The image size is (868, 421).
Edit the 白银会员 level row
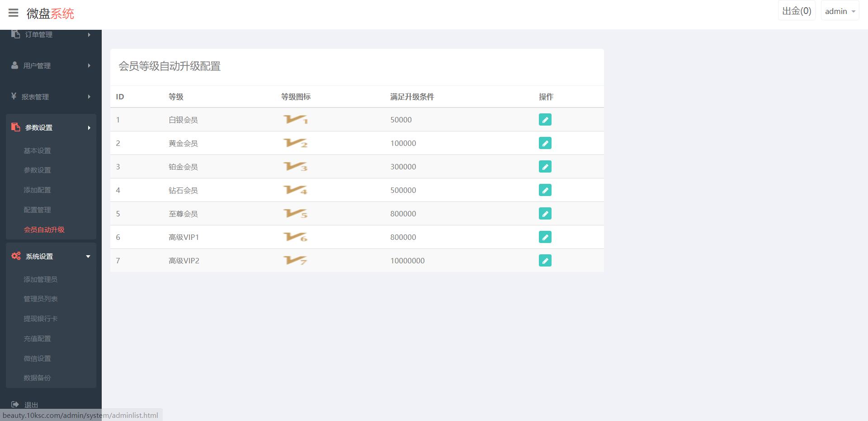click(x=545, y=120)
